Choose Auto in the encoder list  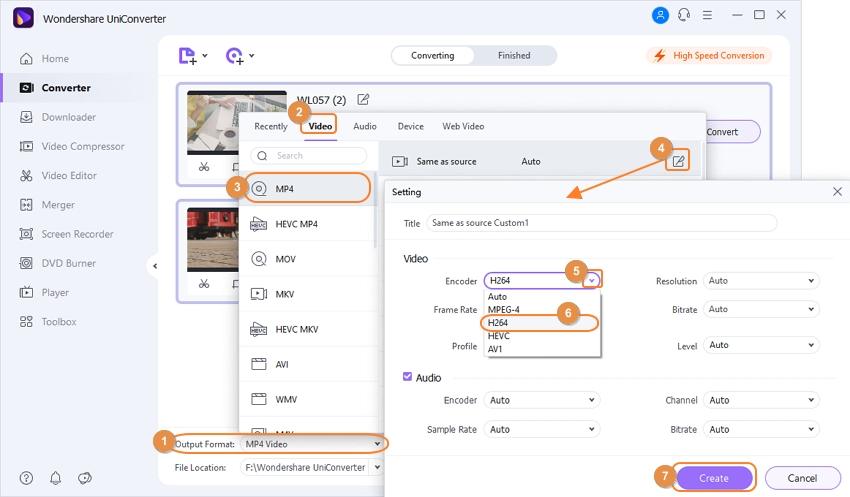point(542,296)
